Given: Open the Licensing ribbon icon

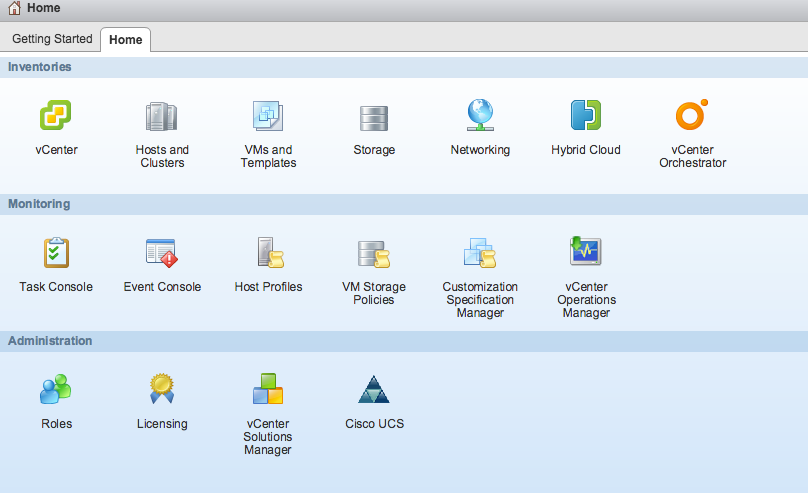Looking at the screenshot, I should [x=162, y=388].
